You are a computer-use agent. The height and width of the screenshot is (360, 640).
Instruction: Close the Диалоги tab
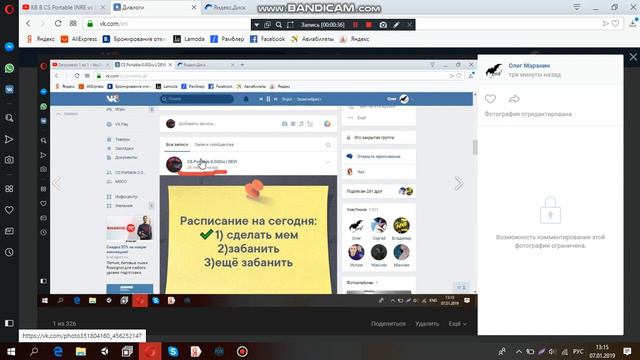click(x=194, y=7)
